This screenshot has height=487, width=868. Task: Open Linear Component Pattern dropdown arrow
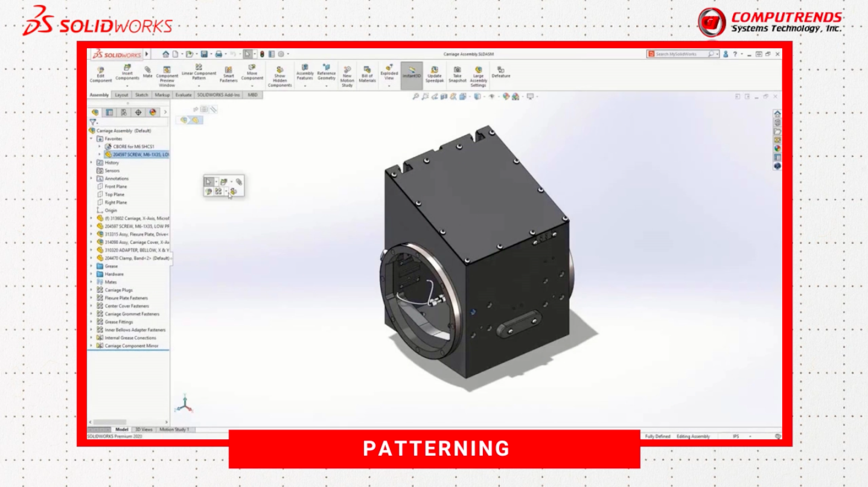pyautogui.click(x=199, y=86)
